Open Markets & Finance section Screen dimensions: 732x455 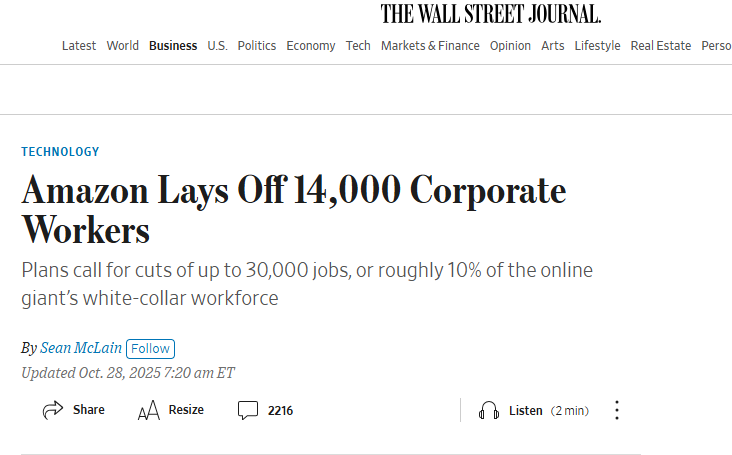coord(430,46)
